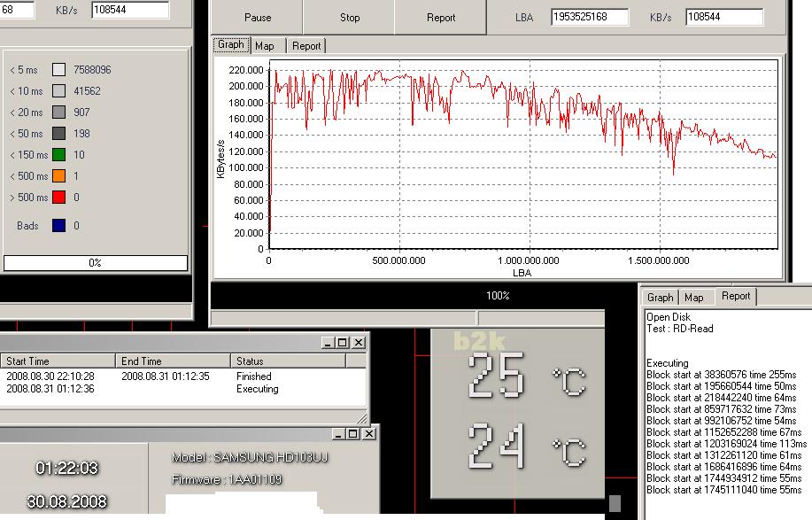Viewport: 812px width, 520px height.
Task: Click the LBA field showing 1953525168
Action: (590, 17)
